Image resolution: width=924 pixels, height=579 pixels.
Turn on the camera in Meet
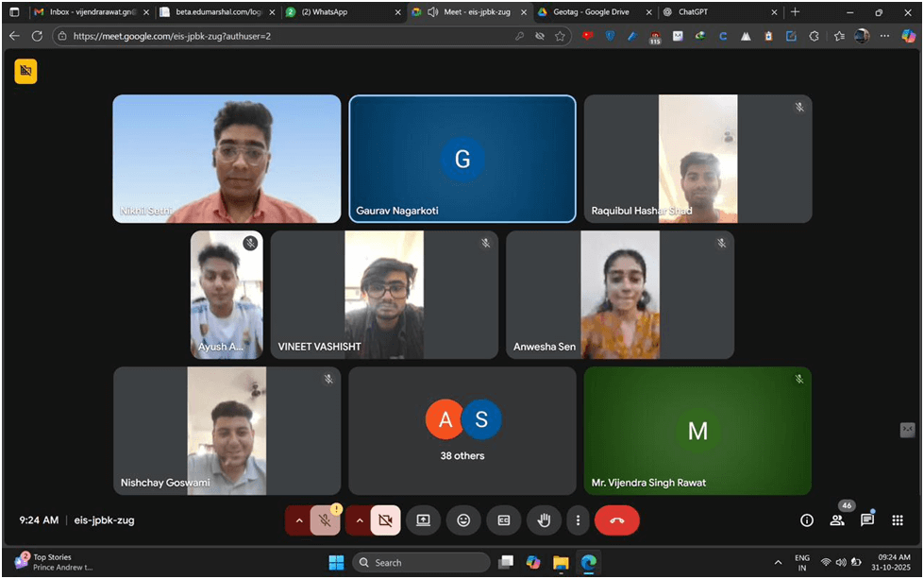point(385,520)
